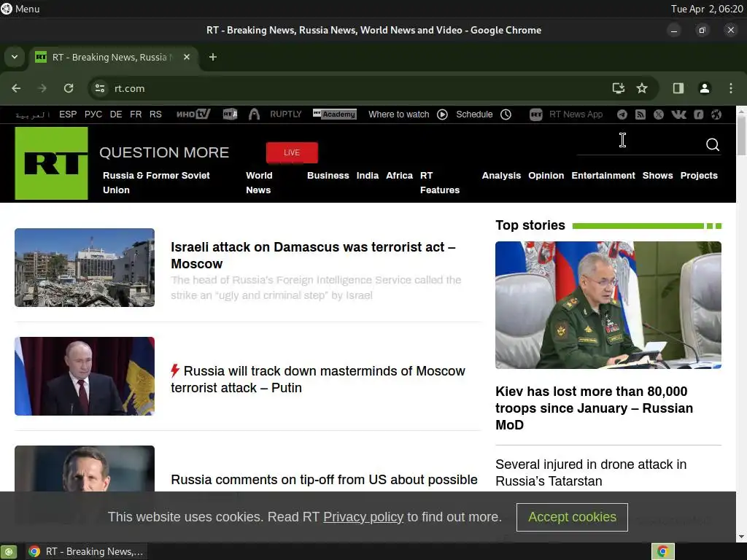
Task: Open a new browser tab
Action: [x=213, y=57]
